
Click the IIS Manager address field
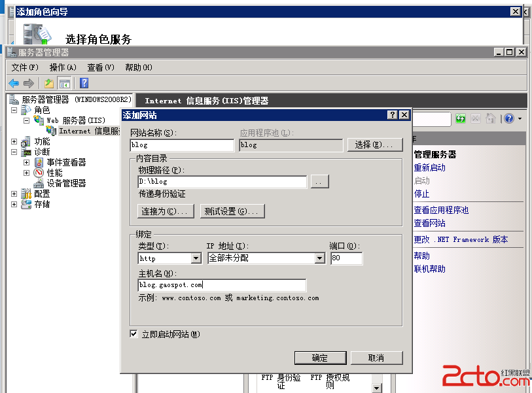pyautogui.click(x=432, y=119)
